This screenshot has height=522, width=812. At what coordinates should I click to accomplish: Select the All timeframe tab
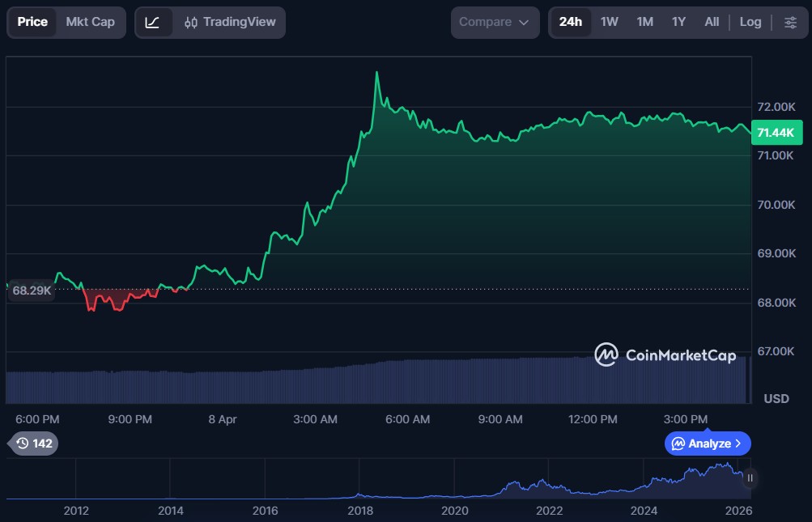(711, 22)
